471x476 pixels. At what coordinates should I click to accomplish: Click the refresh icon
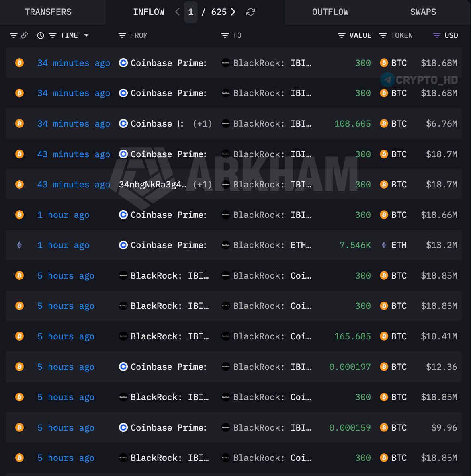tap(251, 12)
